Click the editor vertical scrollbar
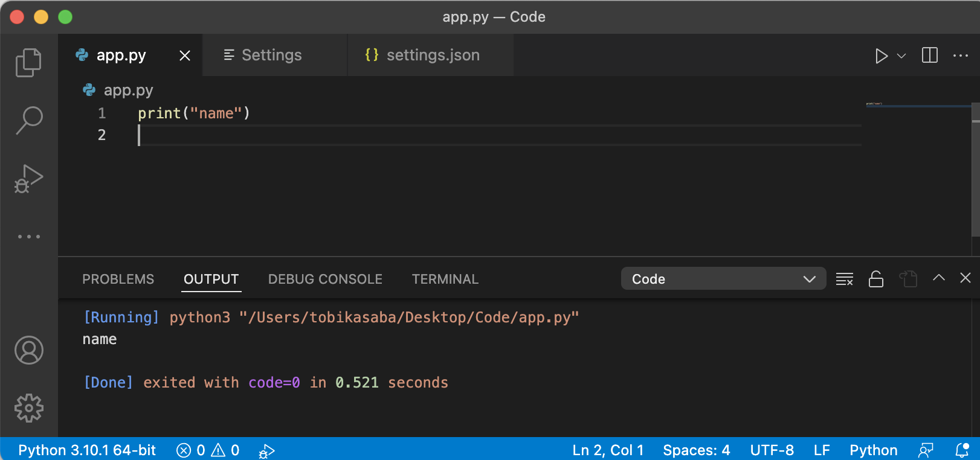980x460 pixels. pos(975,175)
